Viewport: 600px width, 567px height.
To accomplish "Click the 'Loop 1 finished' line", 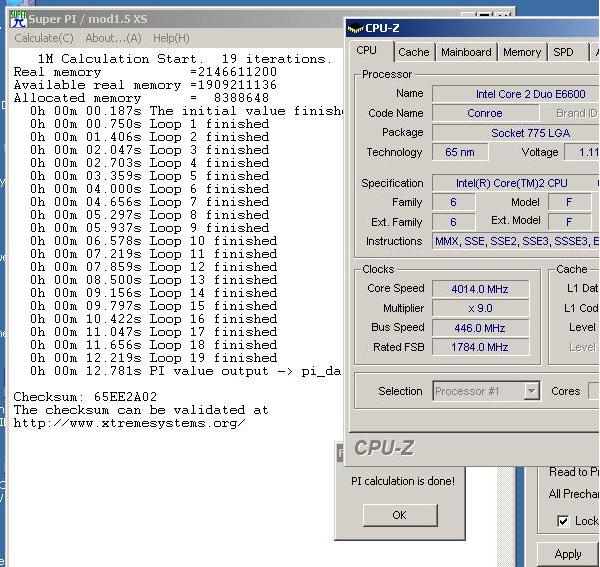I will [149, 124].
